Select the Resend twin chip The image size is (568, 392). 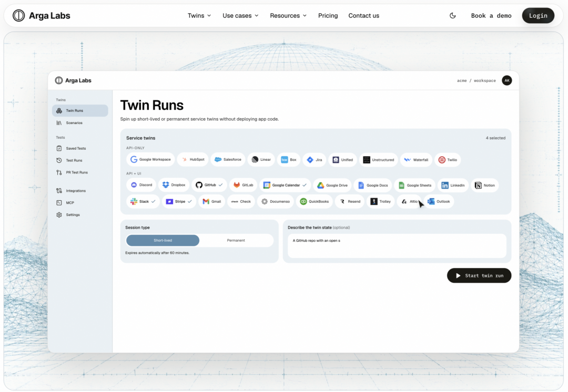(350, 202)
